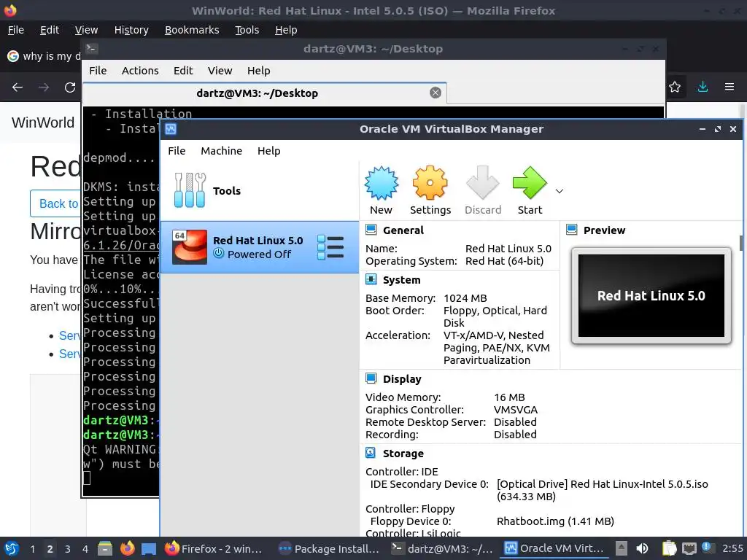Open Firefox downloads panel
747x560 pixels.
click(703, 87)
